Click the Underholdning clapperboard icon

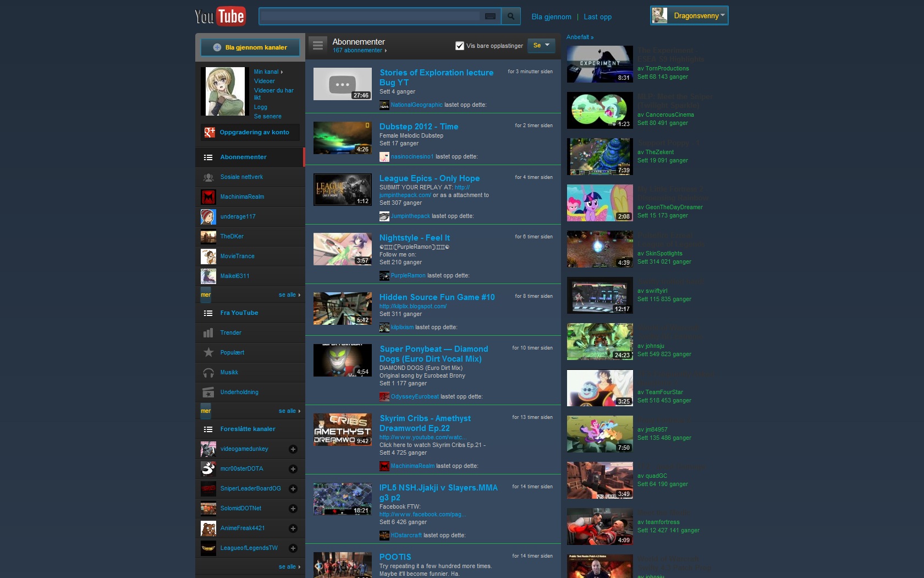pos(208,392)
